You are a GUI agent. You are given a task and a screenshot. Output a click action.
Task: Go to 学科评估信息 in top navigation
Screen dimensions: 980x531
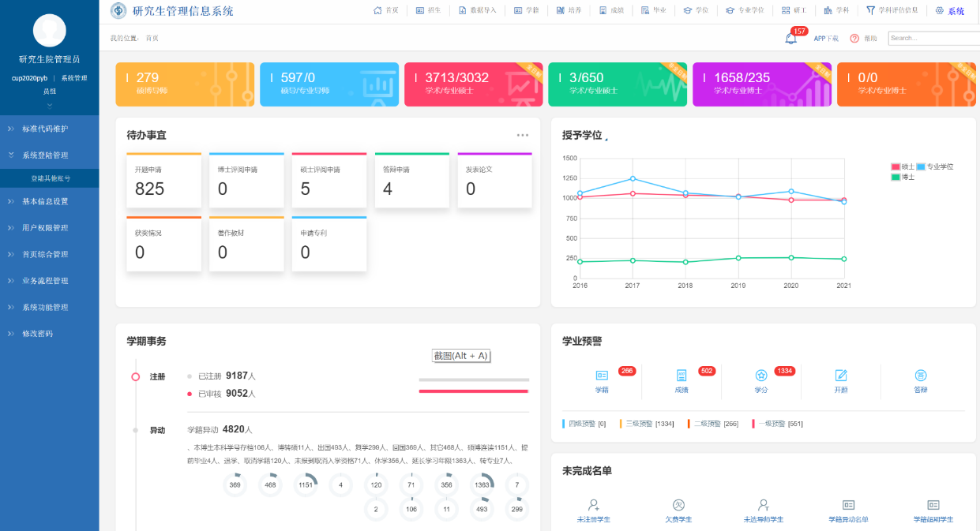pos(892,11)
